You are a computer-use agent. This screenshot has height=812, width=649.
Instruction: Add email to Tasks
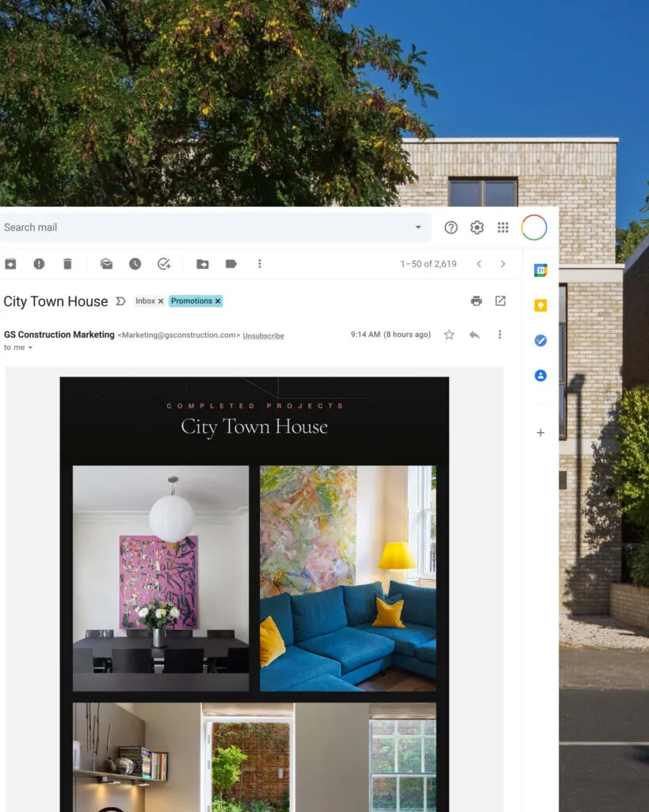[164, 264]
